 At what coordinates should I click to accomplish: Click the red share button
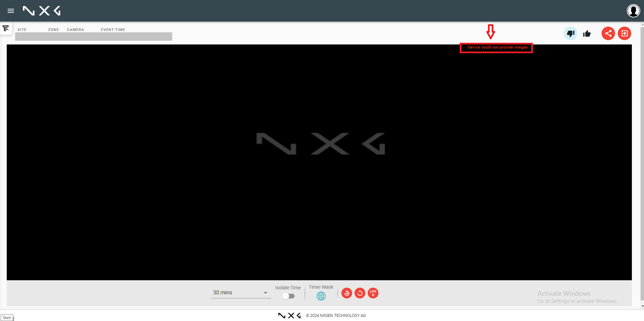[608, 33]
